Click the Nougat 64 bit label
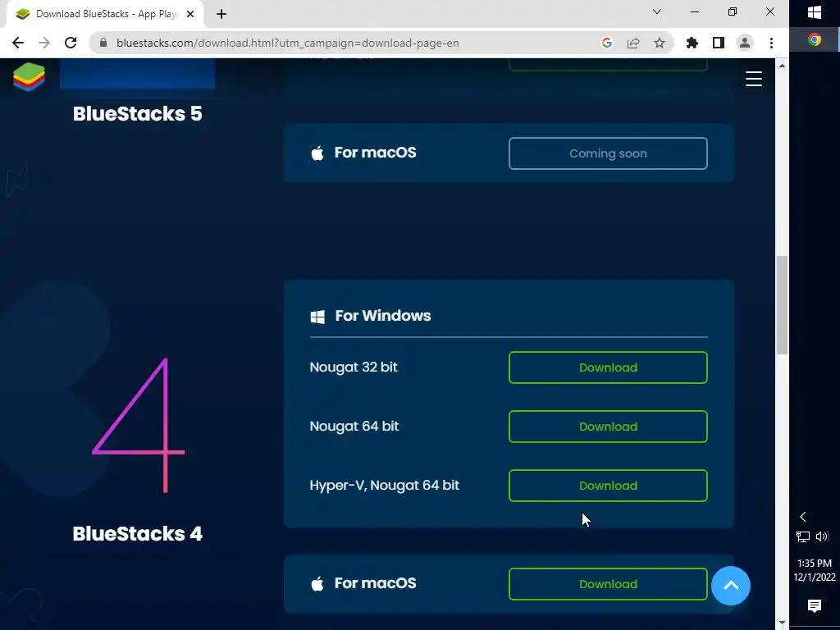840x630 pixels. [x=354, y=426]
